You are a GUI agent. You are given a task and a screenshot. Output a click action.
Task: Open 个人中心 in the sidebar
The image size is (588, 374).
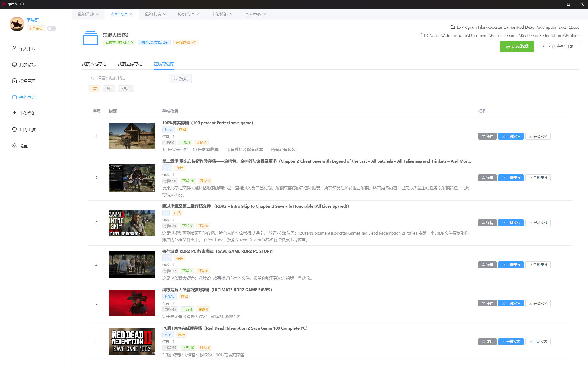click(24, 49)
